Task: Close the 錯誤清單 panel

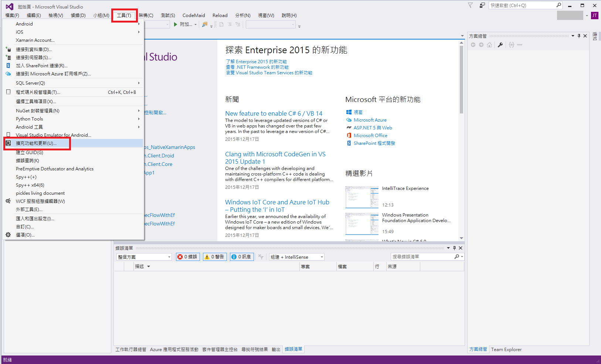Action: tap(461, 248)
